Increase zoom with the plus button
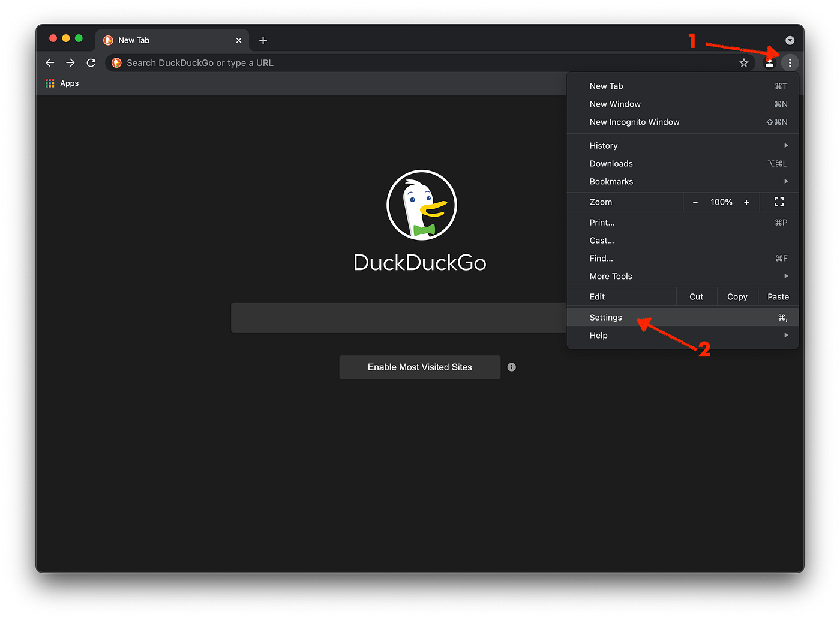 [x=746, y=202]
